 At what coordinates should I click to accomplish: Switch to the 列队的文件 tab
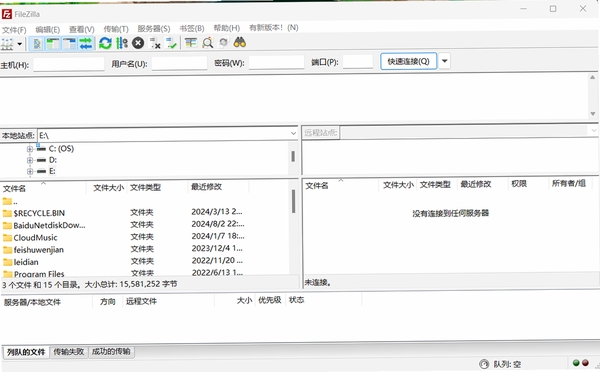click(x=26, y=352)
